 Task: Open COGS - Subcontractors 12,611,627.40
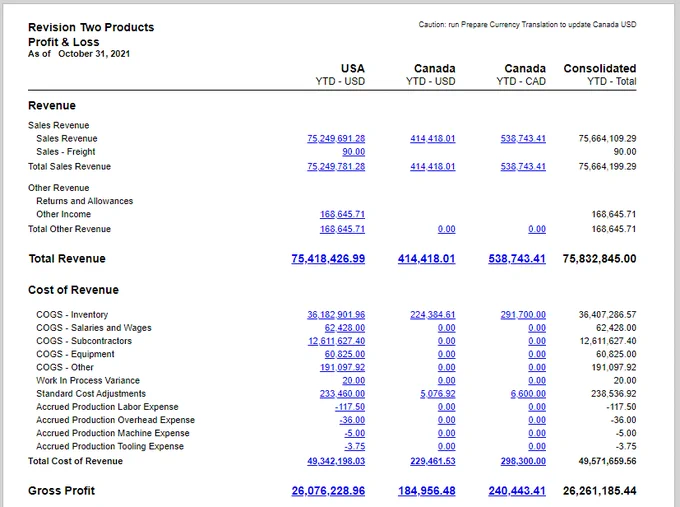(337, 341)
